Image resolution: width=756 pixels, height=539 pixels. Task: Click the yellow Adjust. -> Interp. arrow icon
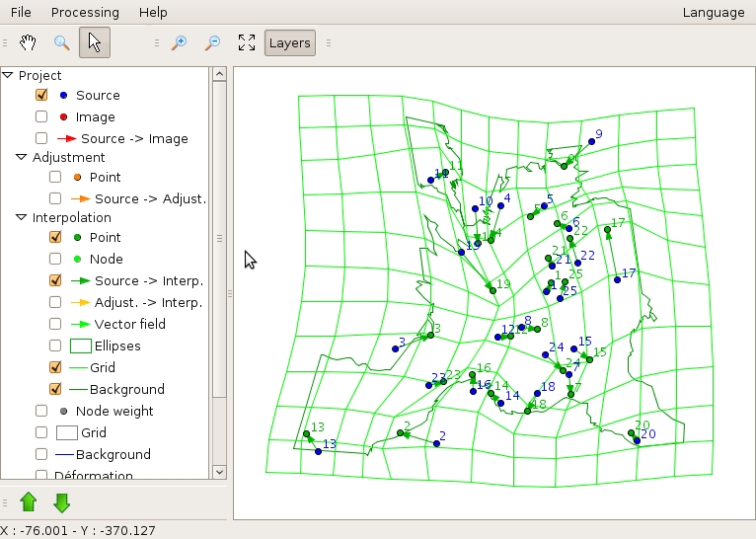point(81,302)
